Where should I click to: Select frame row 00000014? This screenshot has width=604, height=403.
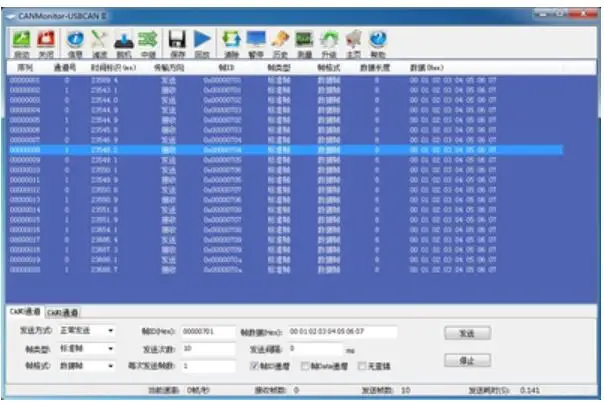click(x=285, y=210)
